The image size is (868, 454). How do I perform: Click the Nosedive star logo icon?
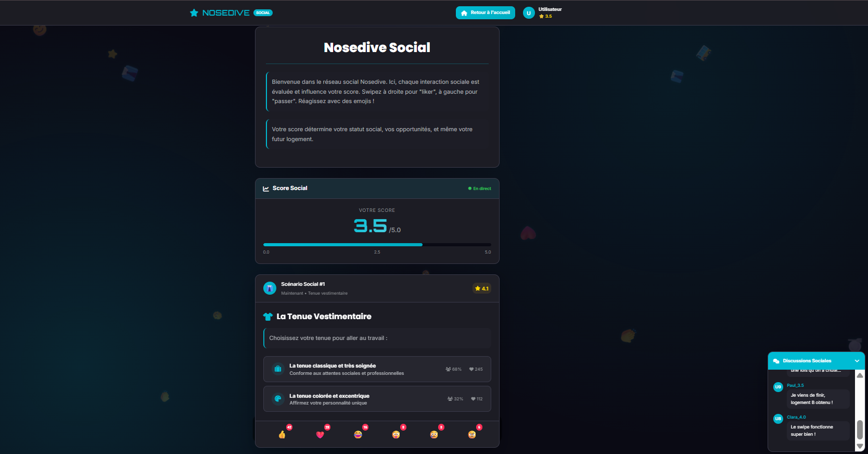point(194,12)
